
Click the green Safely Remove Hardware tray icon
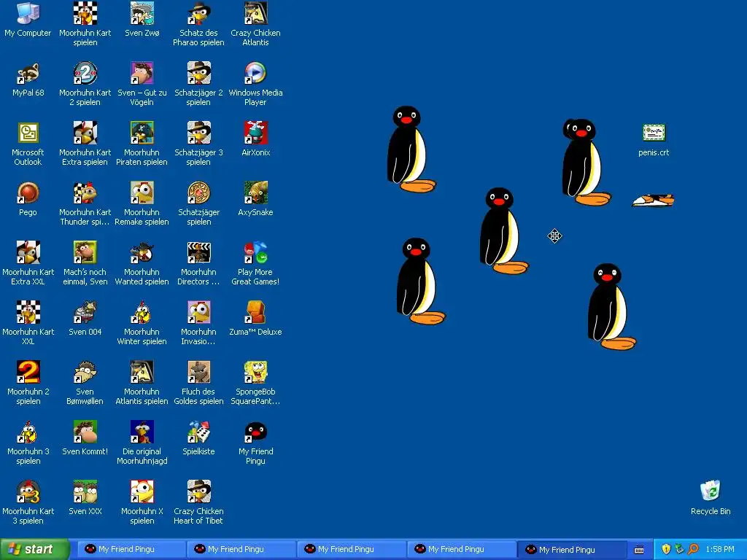(679, 550)
